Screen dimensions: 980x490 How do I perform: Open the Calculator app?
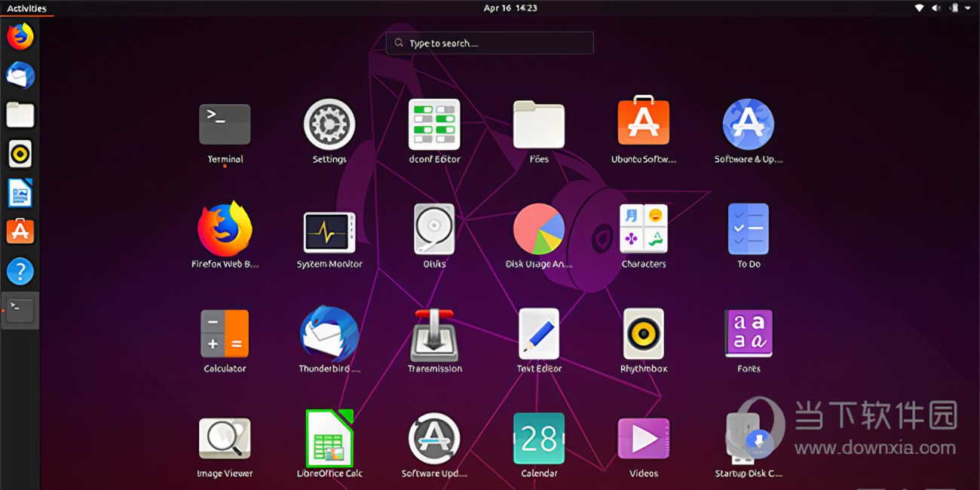(225, 334)
